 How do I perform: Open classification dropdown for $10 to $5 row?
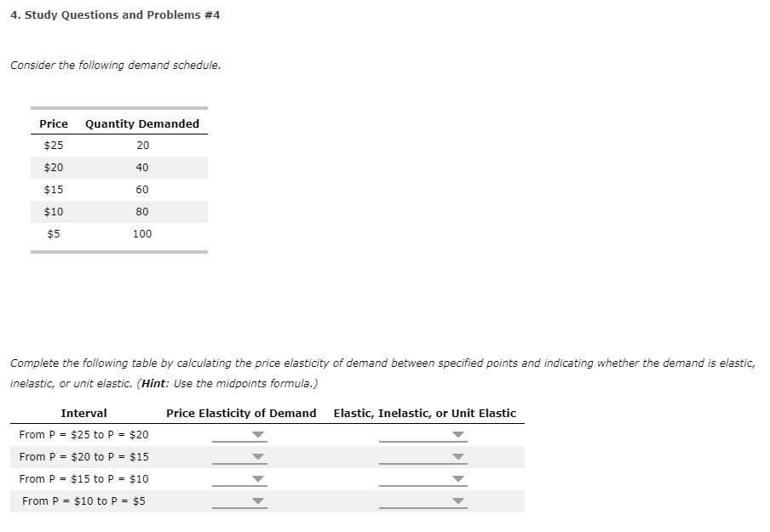pos(457,501)
